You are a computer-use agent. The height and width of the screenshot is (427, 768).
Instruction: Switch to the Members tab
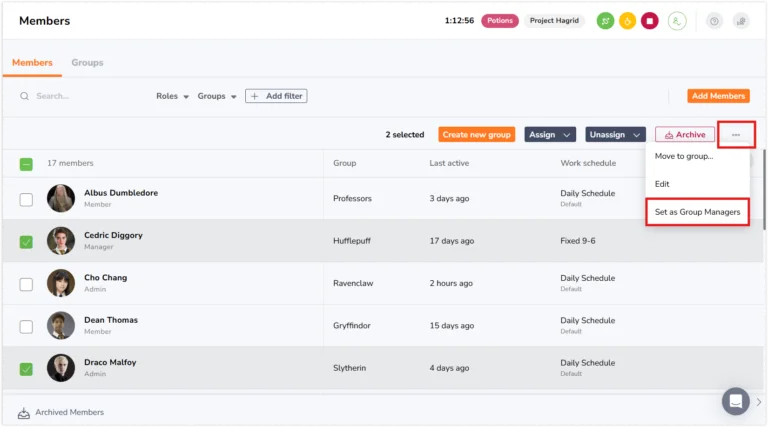[32, 63]
